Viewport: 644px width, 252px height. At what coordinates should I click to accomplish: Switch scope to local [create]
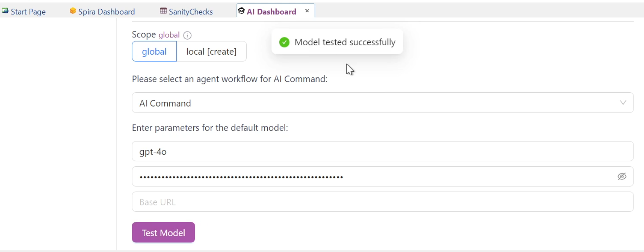[211, 52]
